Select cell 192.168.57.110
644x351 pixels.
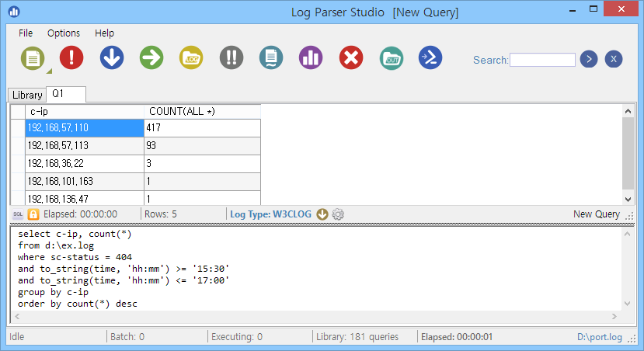85,128
